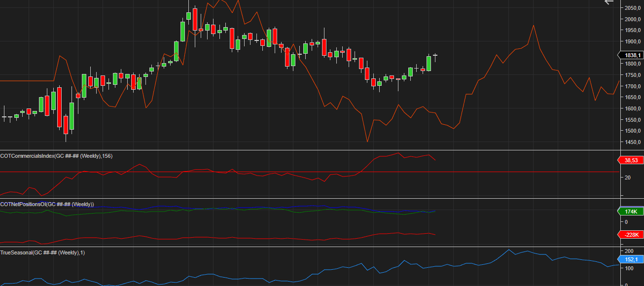Click the red 38,53 value marker
Viewport: 644px width, 286px height.
[x=631, y=160]
